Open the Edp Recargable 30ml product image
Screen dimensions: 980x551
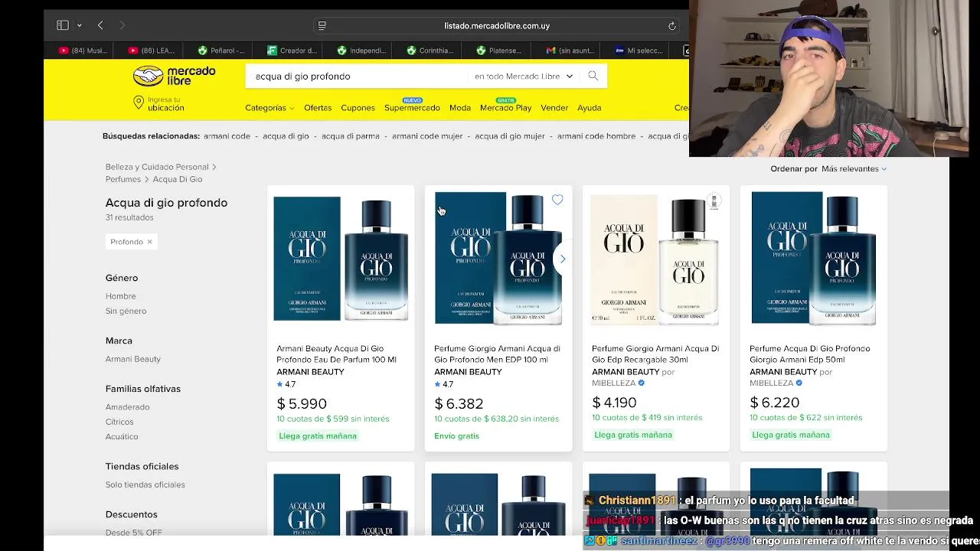(x=656, y=259)
